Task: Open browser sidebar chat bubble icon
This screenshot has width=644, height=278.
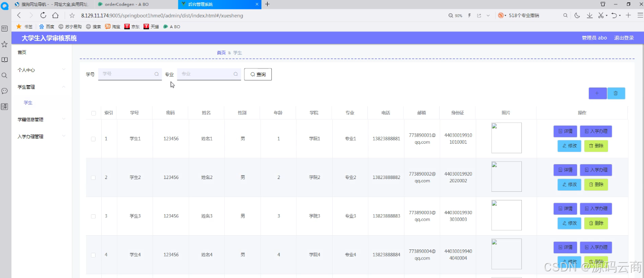Action: point(4,91)
